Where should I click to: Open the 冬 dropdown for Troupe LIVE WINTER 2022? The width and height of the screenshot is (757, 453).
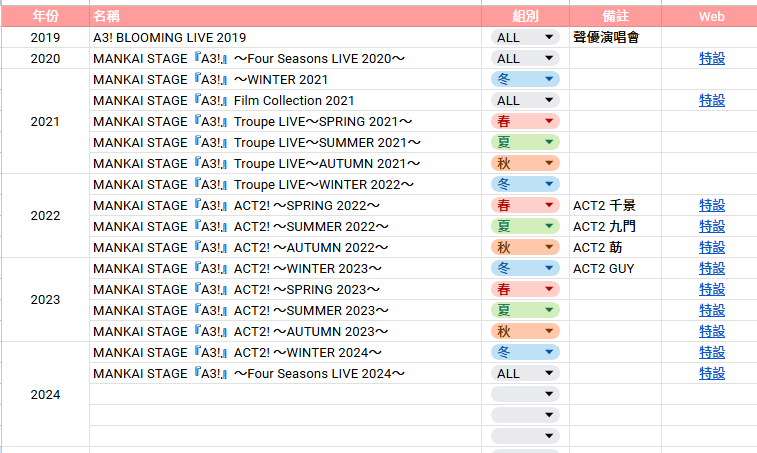525,184
